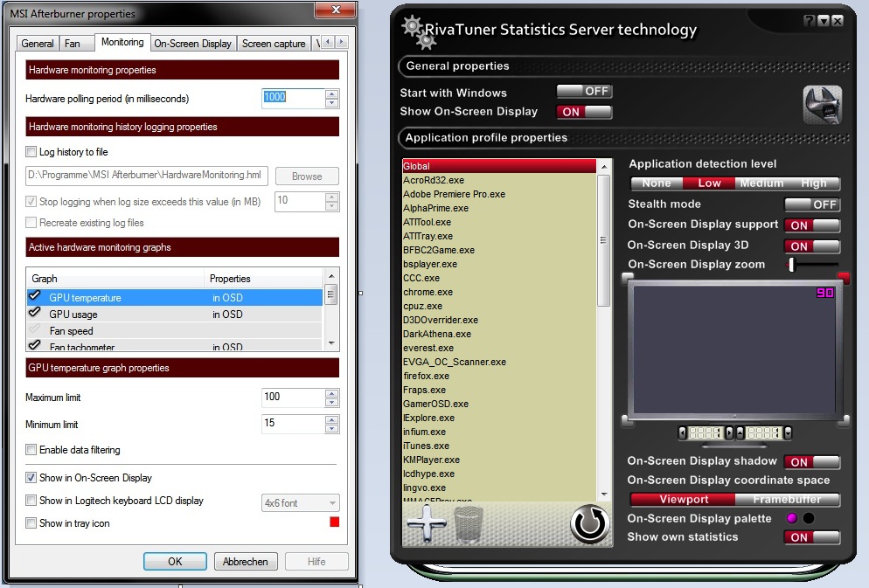Toggle GPU usage graph checkmark
The height and width of the screenshot is (588, 869).
pyautogui.click(x=35, y=313)
